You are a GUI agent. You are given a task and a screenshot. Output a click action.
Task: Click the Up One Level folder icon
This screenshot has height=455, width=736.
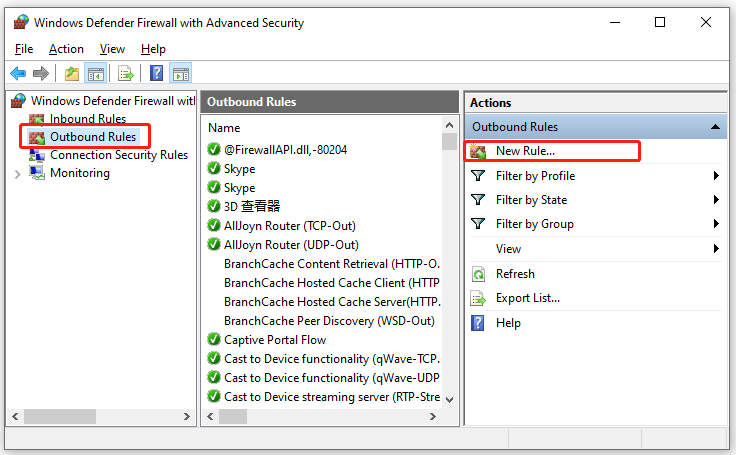[x=72, y=73]
